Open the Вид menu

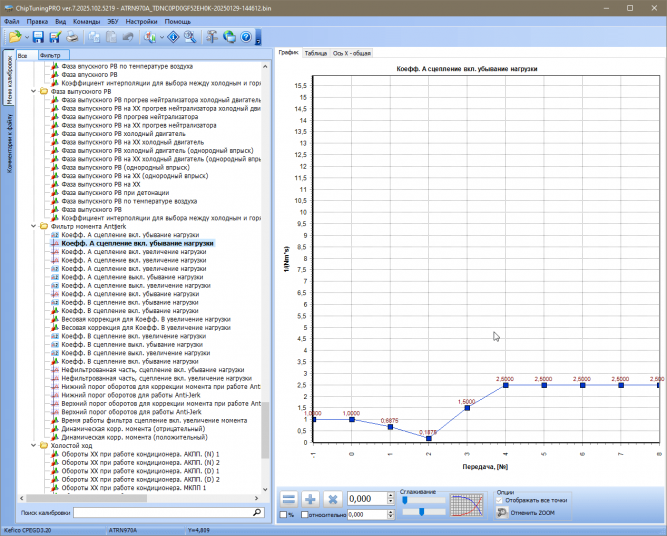click(60, 21)
